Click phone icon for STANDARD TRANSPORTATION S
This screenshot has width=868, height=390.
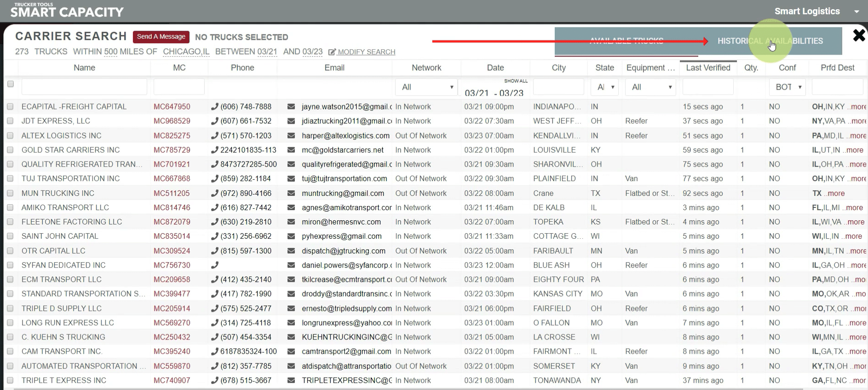click(214, 293)
